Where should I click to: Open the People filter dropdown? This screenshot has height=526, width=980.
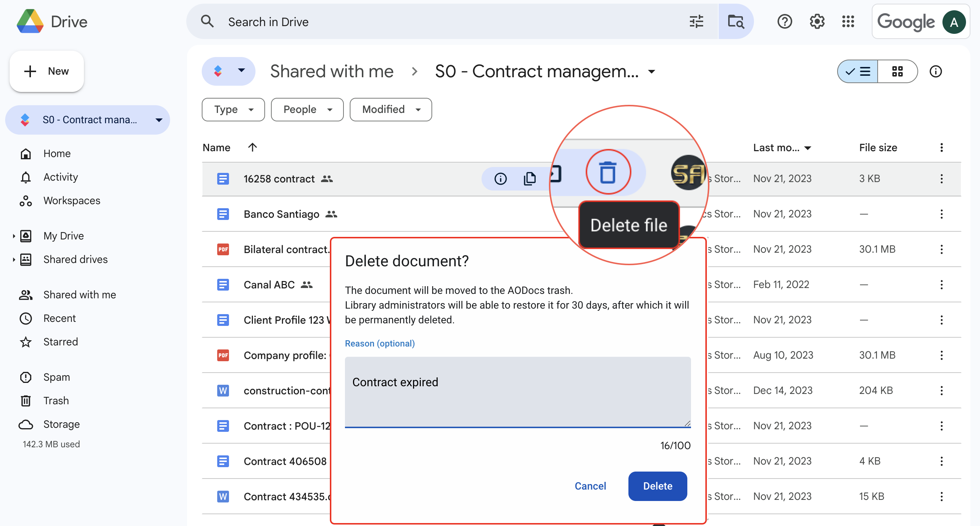(307, 110)
